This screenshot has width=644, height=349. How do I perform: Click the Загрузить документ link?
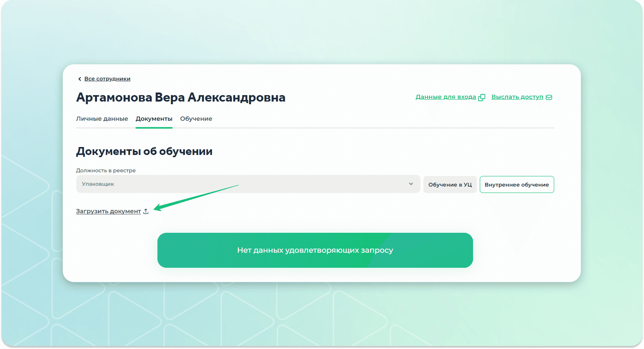[108, 211]
